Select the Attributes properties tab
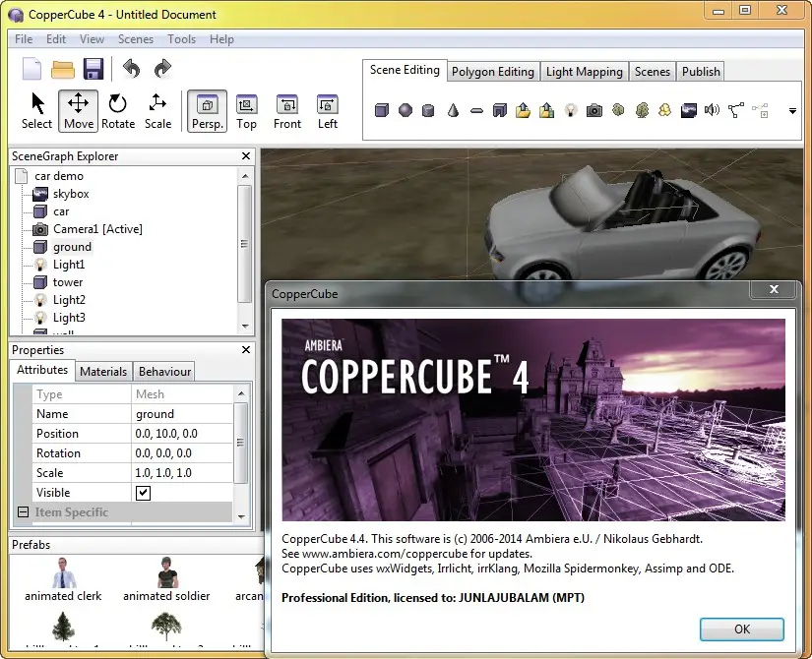 tap(42, 370)
